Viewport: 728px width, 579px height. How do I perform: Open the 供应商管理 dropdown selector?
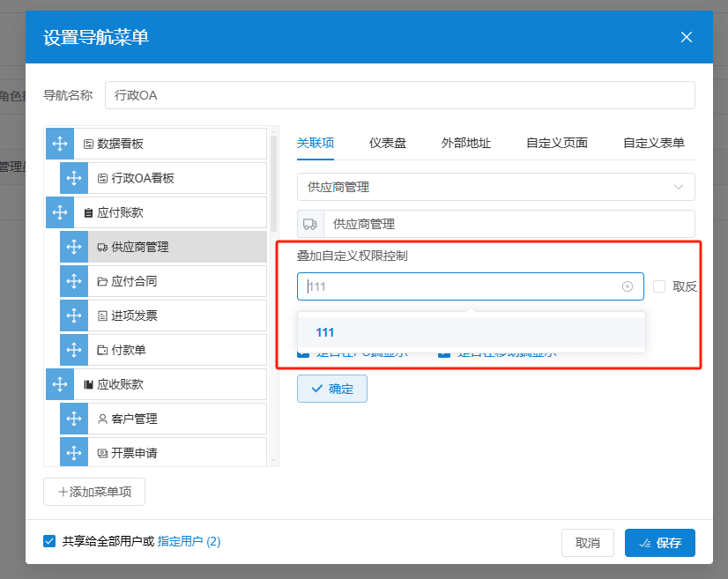pos(495,187)
